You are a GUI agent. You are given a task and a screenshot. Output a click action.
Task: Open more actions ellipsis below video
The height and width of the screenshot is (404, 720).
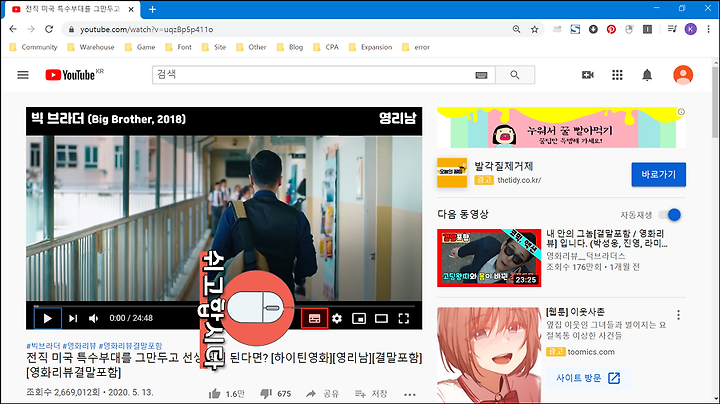coord(410,394)
